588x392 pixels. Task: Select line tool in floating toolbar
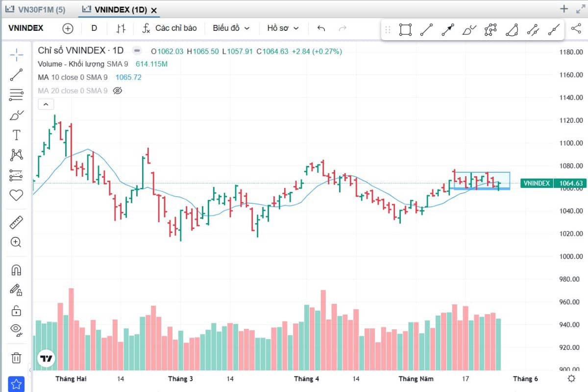[426, 30]
